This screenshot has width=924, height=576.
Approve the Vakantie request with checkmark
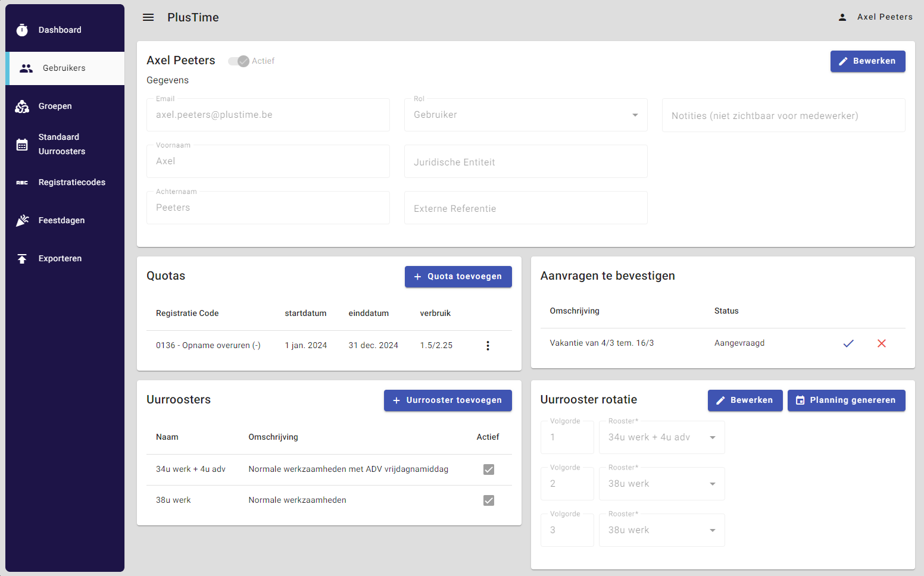(848, 343)
